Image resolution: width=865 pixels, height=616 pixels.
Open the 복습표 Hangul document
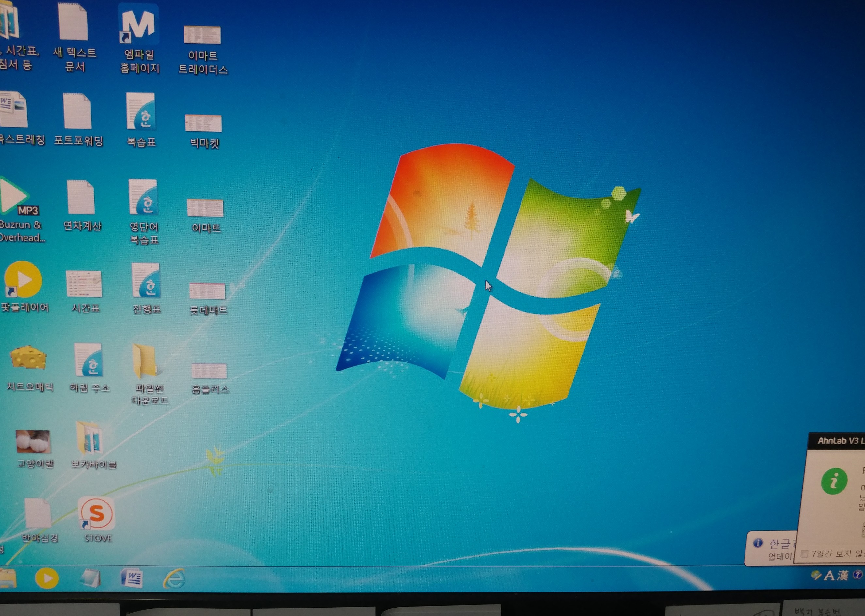click(141, 113)
